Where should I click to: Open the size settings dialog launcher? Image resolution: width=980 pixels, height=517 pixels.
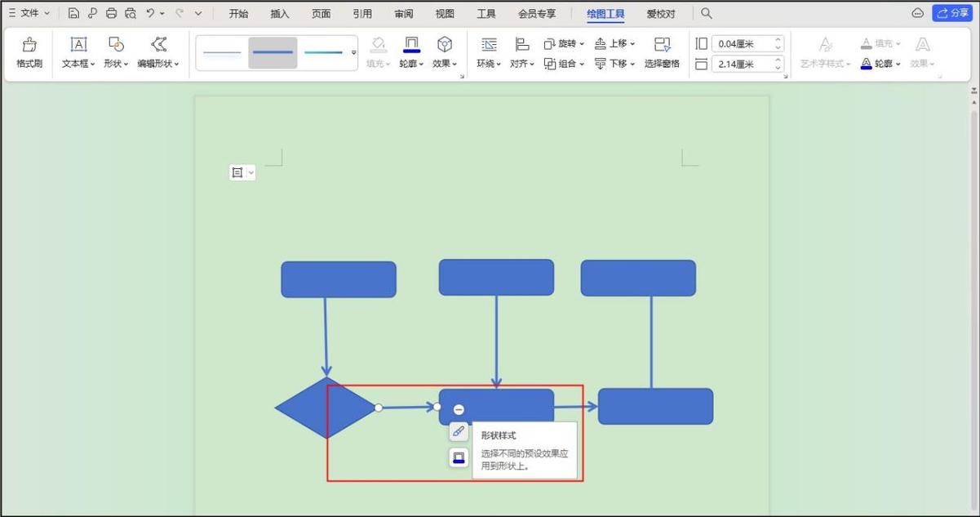[x=786, y=77]
